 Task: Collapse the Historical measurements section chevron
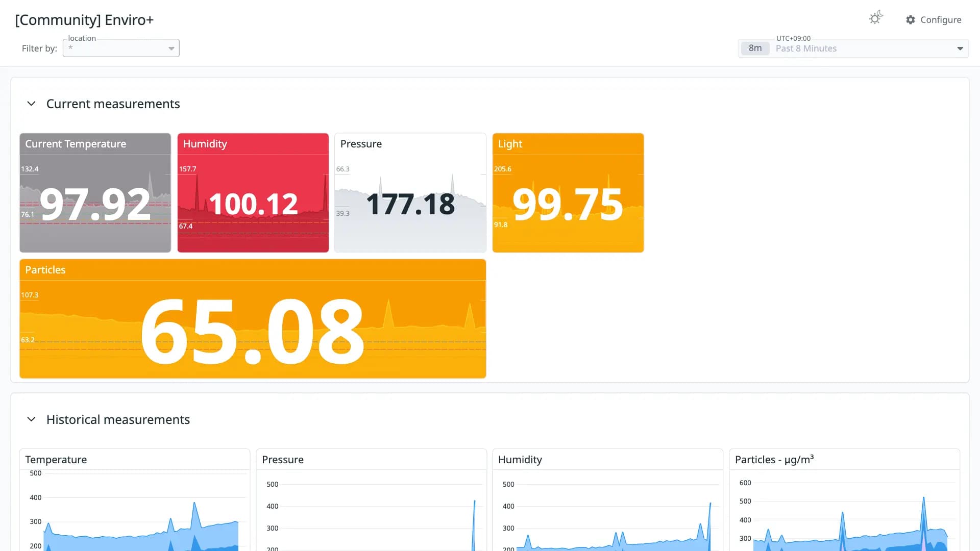[31, 419]
